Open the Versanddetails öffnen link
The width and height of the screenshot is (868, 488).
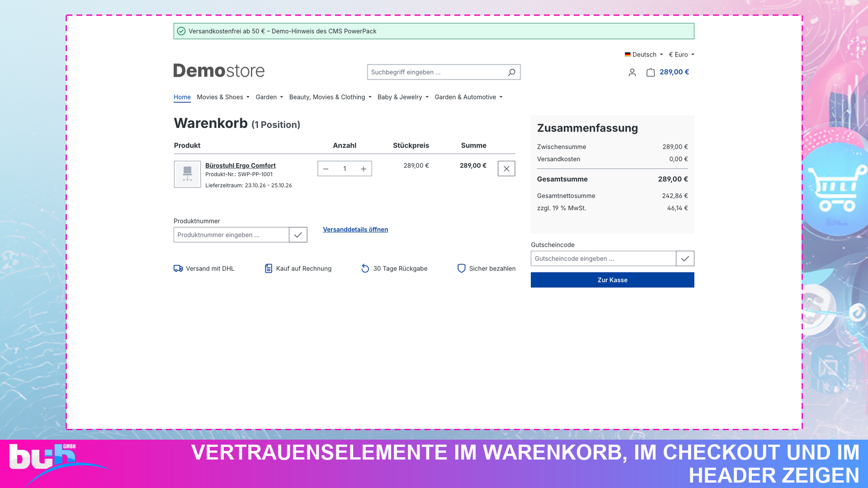tap(355, 230)
